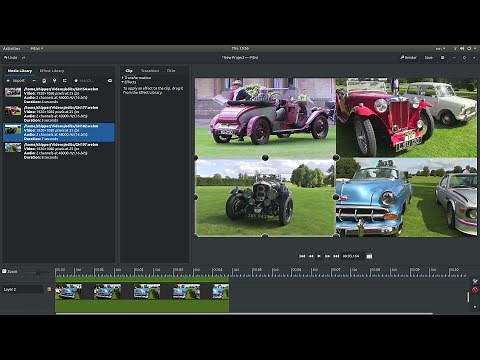480x360 pixels.
Task: Click the Save button
Action: point(429,58)
